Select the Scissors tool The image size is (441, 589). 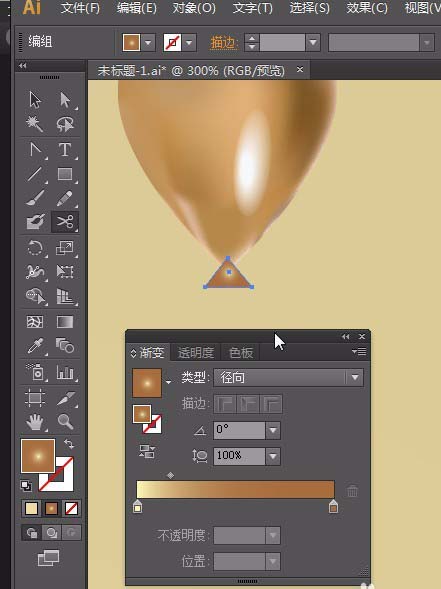pyautogui.click(x=65, y=222)
